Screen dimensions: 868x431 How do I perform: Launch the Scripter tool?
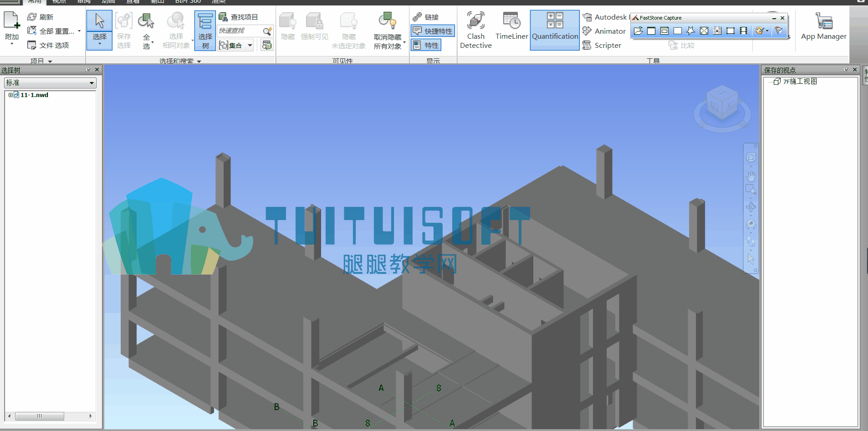coord(602,45)
